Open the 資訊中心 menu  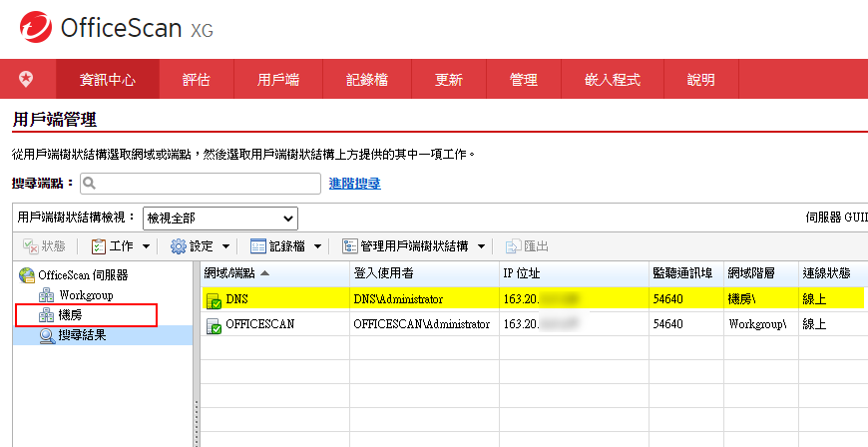108,79
